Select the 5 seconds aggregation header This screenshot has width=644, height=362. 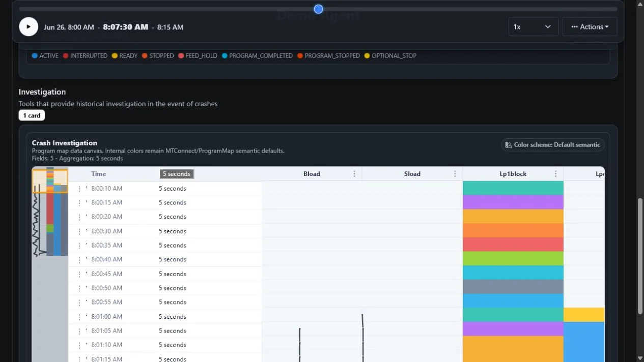click(177, 174)
